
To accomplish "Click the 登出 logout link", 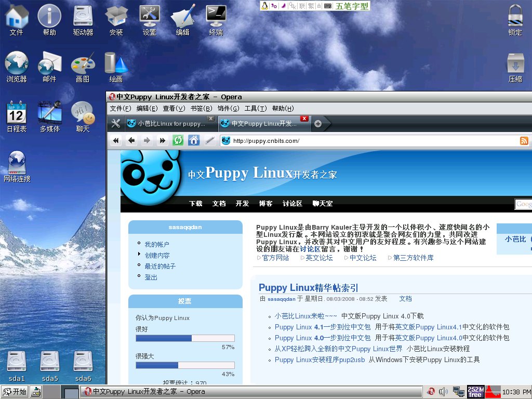I will pos(151,277).
